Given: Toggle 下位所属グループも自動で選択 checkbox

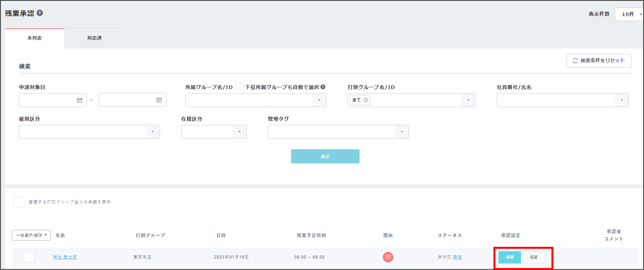Looking at the screenshot, I should [240, 87].
